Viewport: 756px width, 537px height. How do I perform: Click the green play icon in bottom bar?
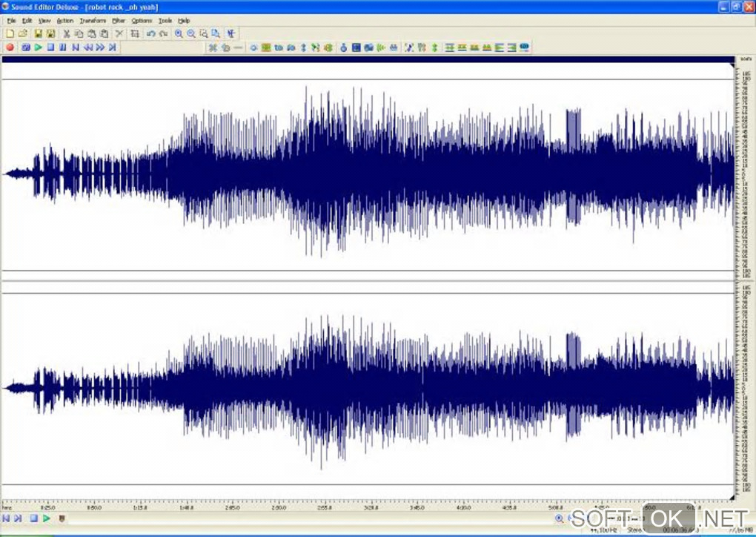click(x=46, y=518)
